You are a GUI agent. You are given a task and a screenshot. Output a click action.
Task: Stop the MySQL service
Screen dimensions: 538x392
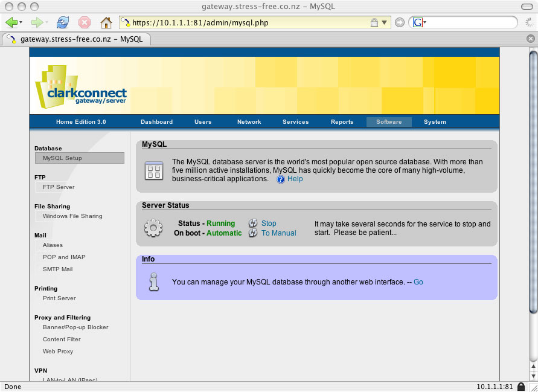click(x=269, y=223)
